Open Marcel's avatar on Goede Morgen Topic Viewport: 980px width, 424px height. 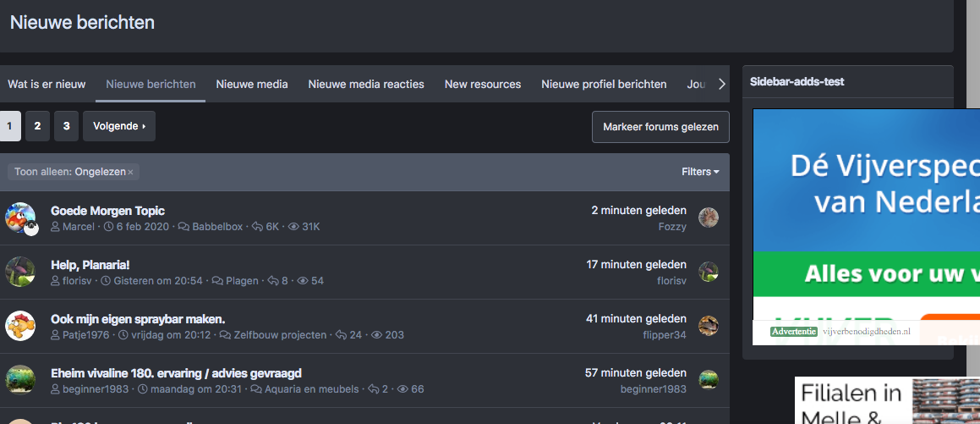(x=20, y=218)
